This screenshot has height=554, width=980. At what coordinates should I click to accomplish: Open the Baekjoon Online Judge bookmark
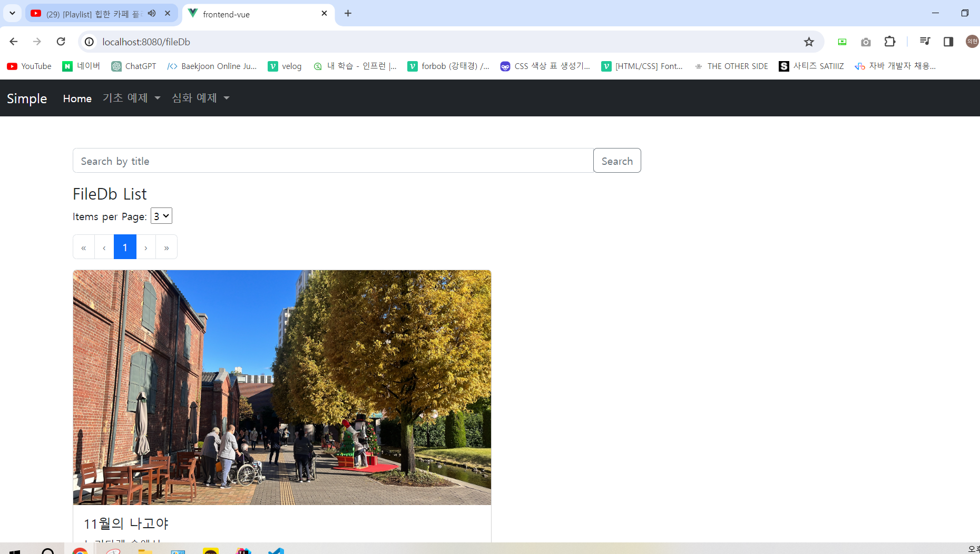coord(212,66)
